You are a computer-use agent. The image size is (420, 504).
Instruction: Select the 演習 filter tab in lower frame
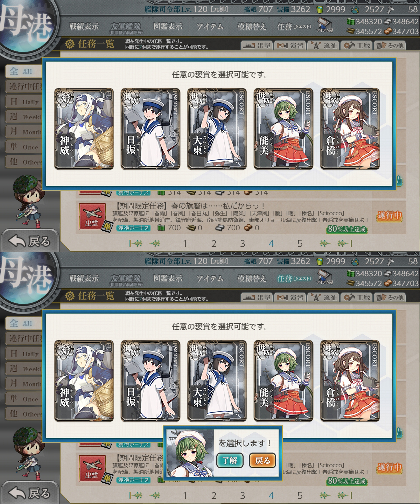coord(290,297)
